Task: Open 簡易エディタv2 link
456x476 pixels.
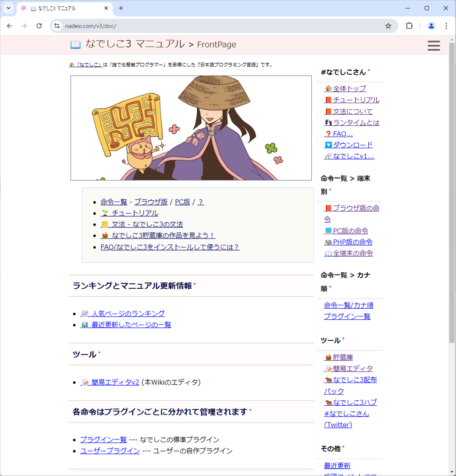Action: [110, 382]
